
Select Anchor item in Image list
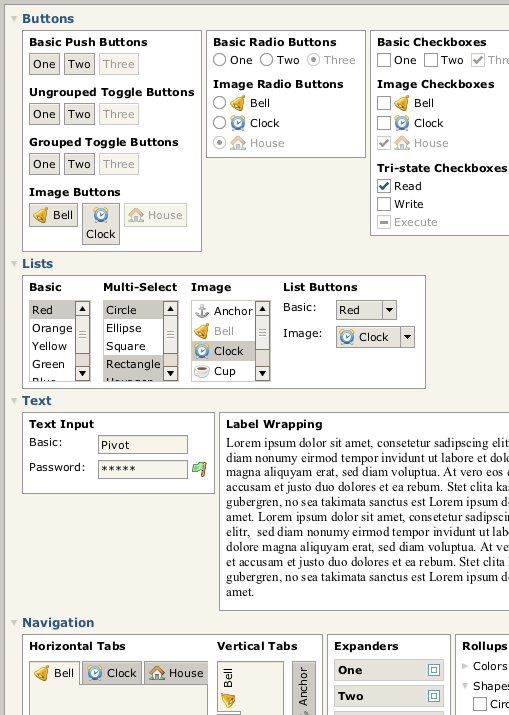(223, 311)
